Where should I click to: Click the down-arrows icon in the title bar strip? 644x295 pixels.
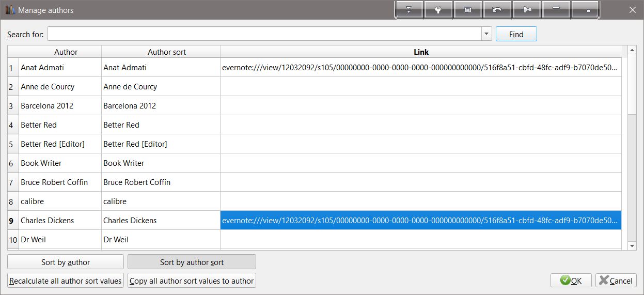[409, 9]
